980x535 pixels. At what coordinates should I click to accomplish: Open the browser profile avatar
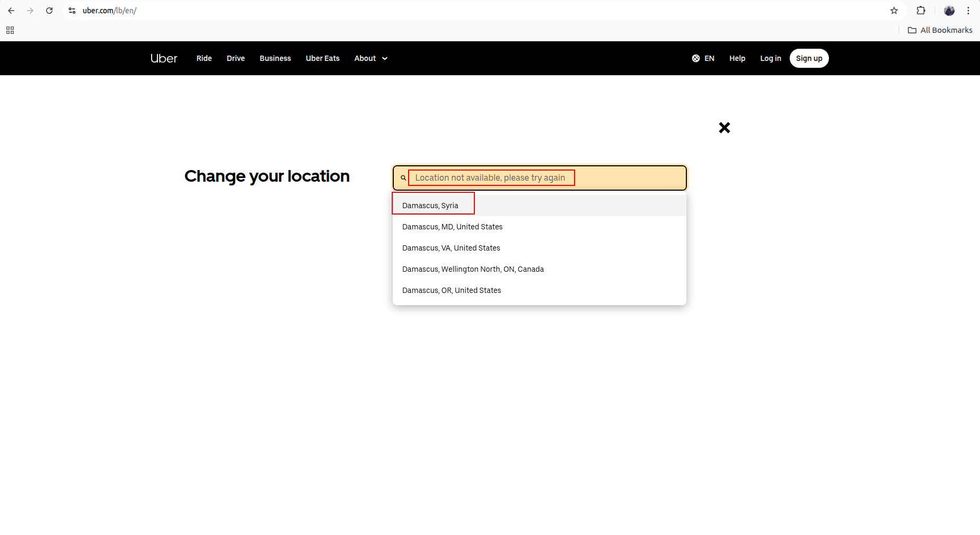(x=949, y=11)
